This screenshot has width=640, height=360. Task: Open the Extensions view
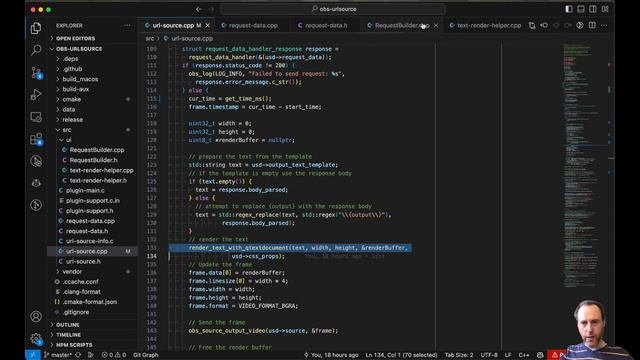click(36, 139)
